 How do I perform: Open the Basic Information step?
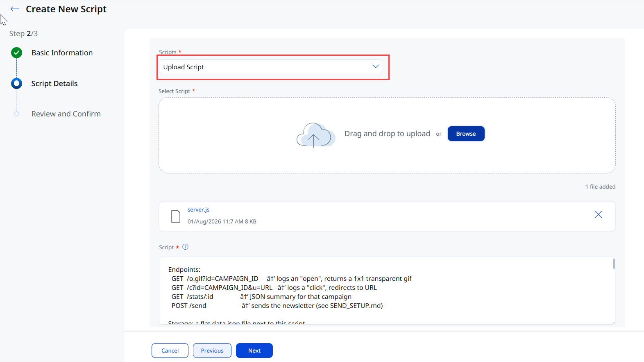(x=62, y=53)
